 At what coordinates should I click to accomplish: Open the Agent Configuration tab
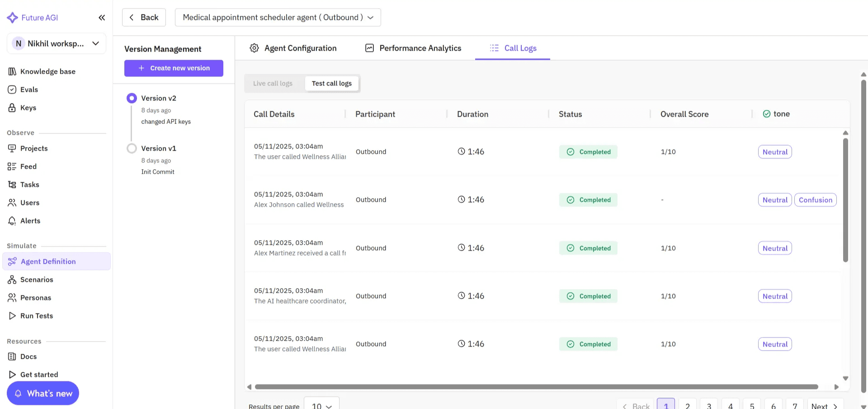point(293,48)
